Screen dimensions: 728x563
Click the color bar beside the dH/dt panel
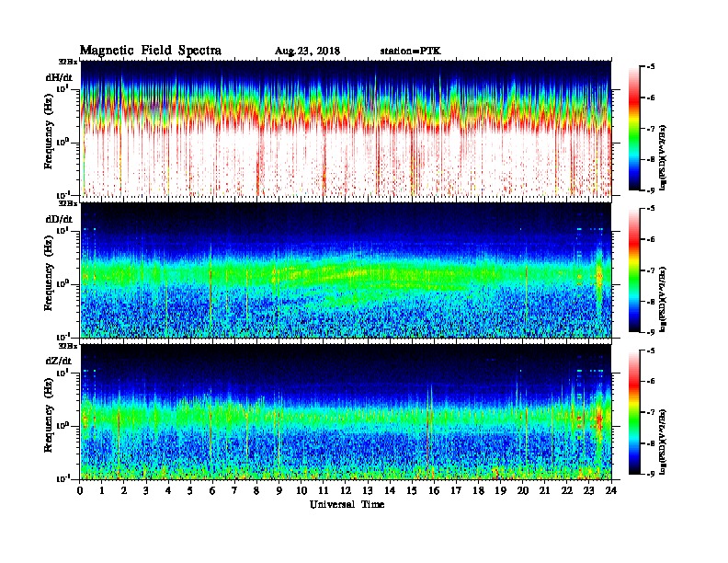634,128
